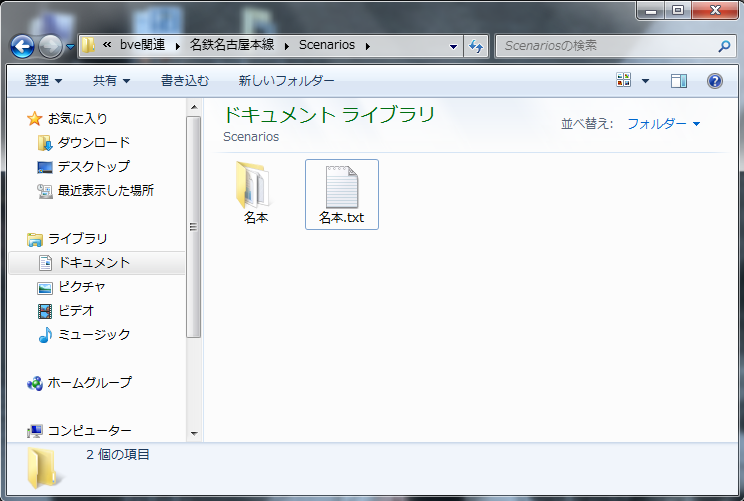Select コンピューター in navigation pane

click(x=90, y=431)
